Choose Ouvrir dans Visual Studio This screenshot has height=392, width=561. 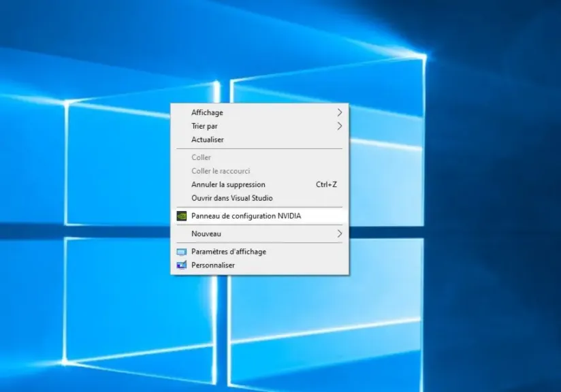[259, 198]
